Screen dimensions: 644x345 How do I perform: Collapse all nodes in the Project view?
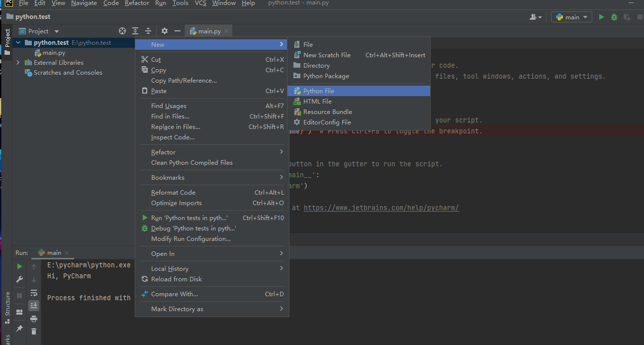click(148, 31)
